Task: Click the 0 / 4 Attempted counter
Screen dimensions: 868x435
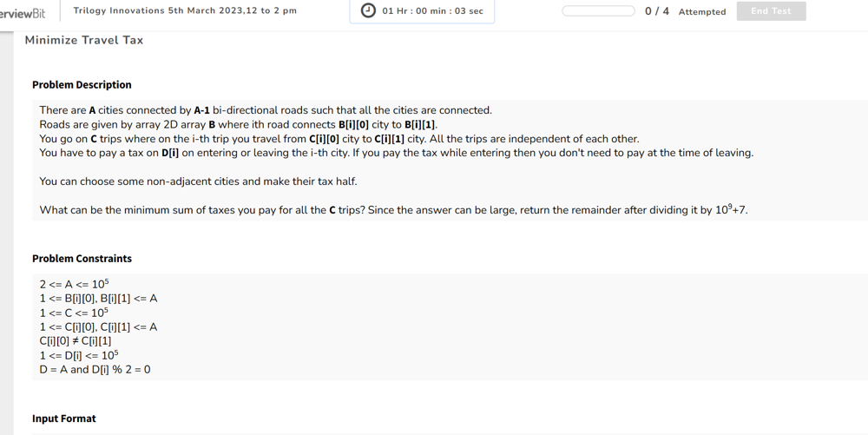Action: (x=685, y=11)
